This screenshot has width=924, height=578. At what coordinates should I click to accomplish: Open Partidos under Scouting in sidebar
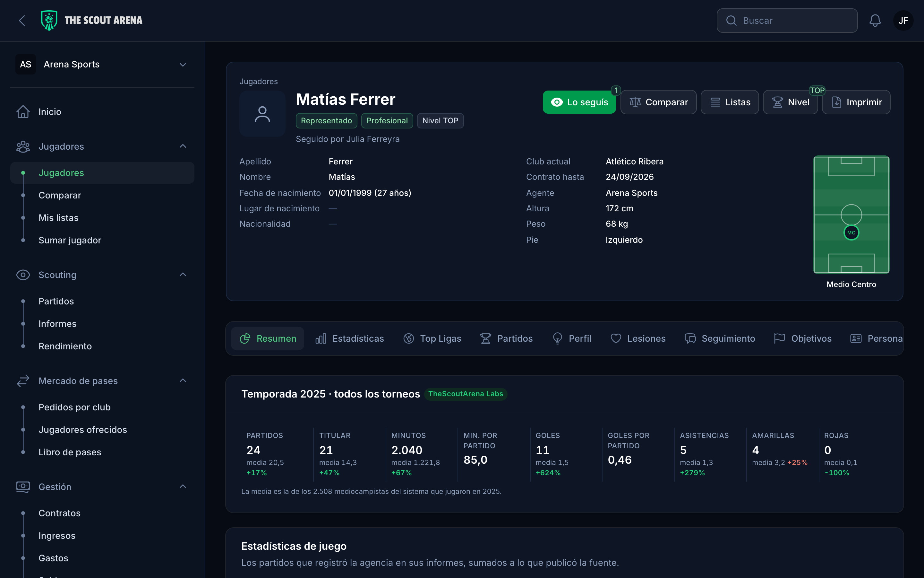pos(102,301)
